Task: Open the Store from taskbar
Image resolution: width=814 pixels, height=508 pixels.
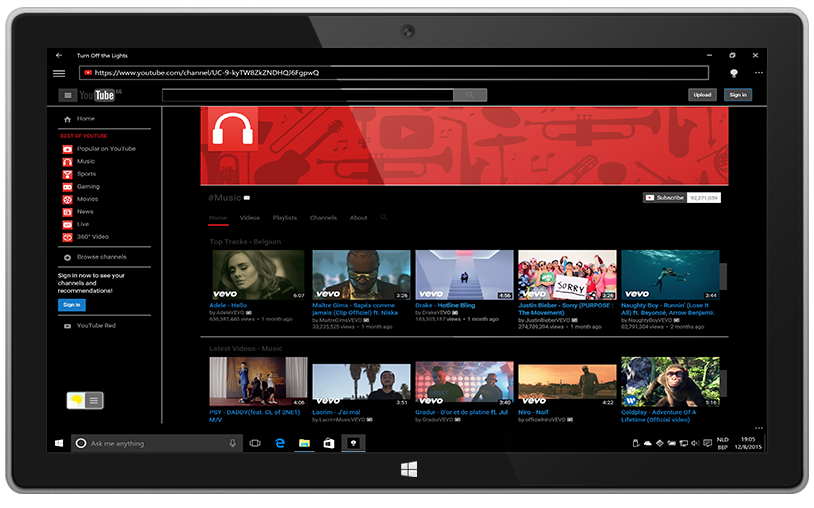Action: (x=329, y=443)
